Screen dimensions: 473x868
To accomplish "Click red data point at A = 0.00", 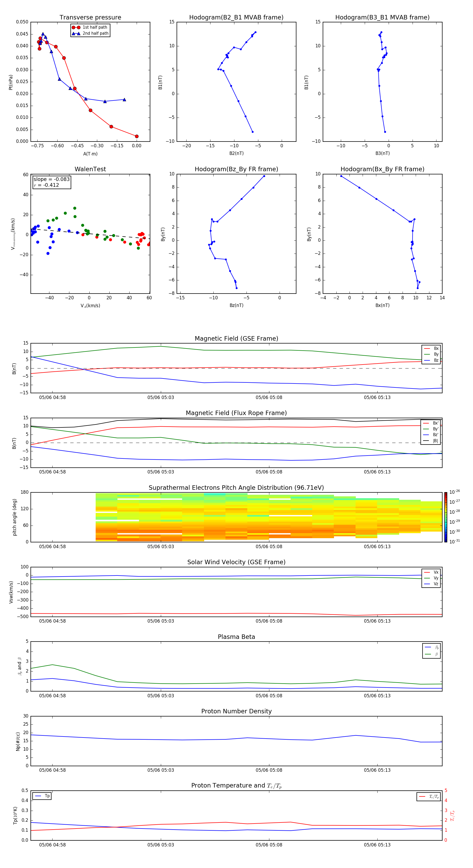I will pyautogui.click(x=137, y=137).
